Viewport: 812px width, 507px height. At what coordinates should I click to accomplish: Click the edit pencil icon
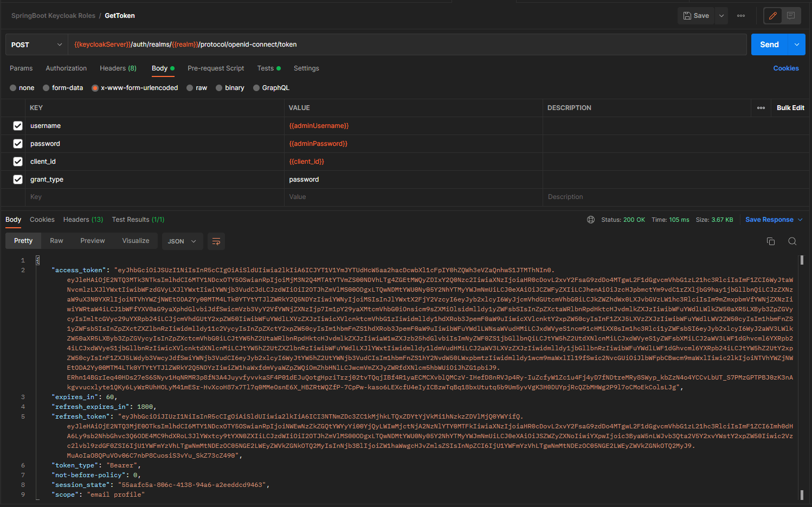tap(773, 16)
